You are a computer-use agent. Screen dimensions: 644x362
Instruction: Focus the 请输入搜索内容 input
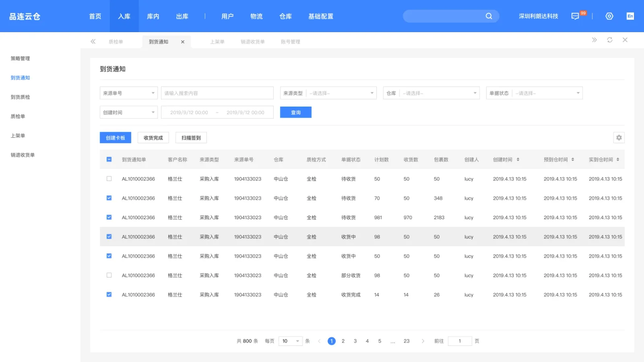click(217, 93)
